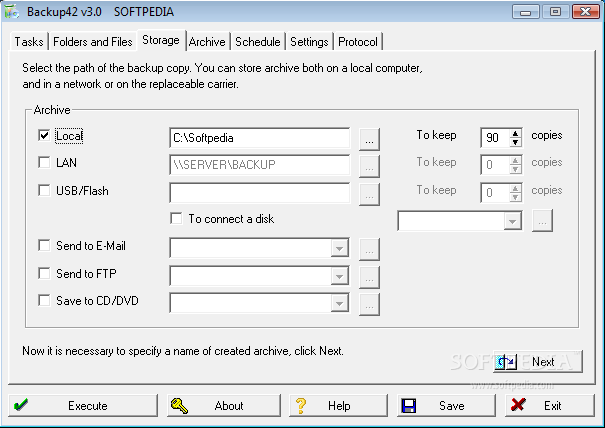Tick the To connect a disk checkbox
This screenshot has height=428, width=605.
(x=176, y=218)
